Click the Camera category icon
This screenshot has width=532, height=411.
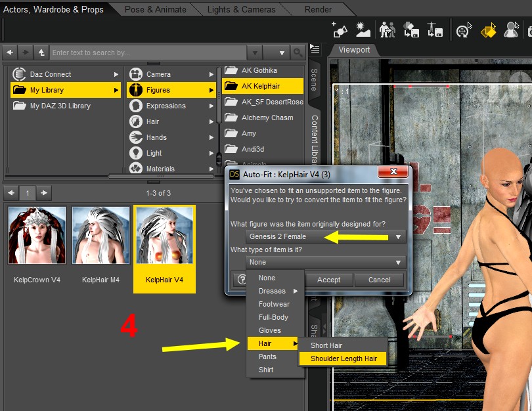[x=136, y=74]
